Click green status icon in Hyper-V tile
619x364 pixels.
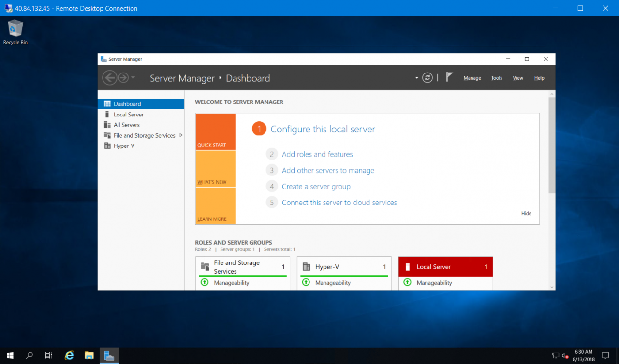click(x=306, y=282)
